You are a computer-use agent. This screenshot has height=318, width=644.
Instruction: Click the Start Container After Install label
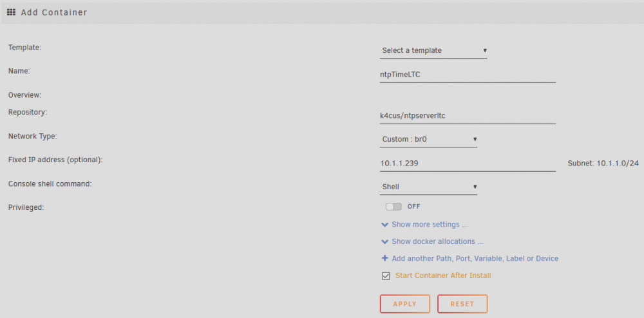click(x=443, y=276)
